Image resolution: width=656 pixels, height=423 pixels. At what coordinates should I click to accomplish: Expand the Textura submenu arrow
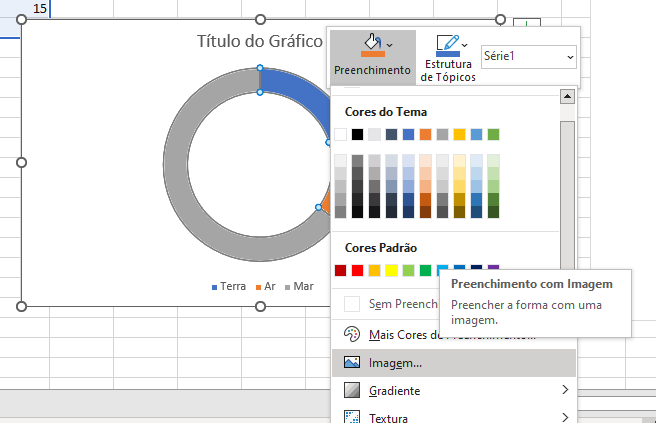pos(565,417)
